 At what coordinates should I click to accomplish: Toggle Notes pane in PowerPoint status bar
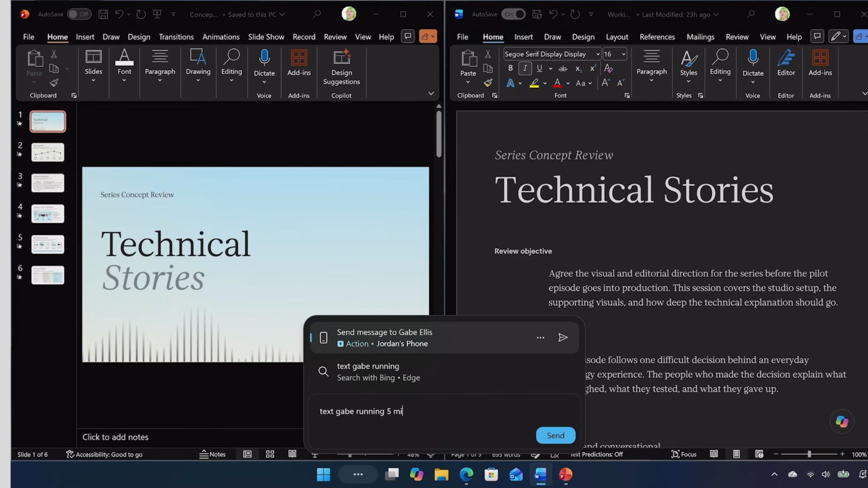pyautogui.click(x=212, y=454)
